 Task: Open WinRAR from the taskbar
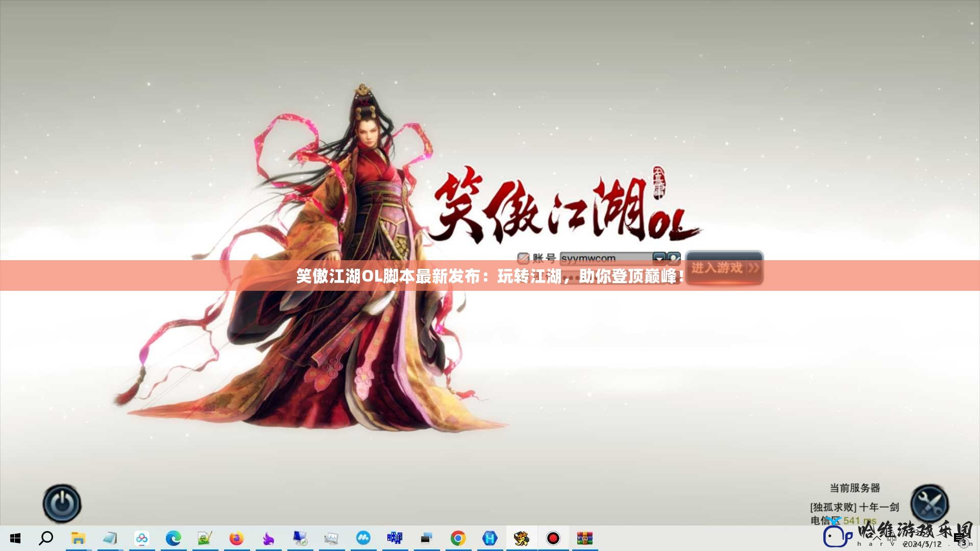(584, 538)
